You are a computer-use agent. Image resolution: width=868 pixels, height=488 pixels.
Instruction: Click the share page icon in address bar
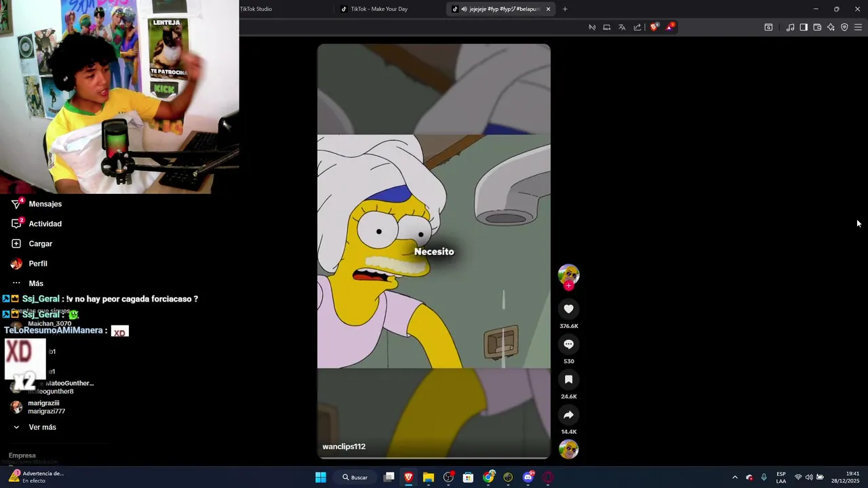[x=637, y=27]
